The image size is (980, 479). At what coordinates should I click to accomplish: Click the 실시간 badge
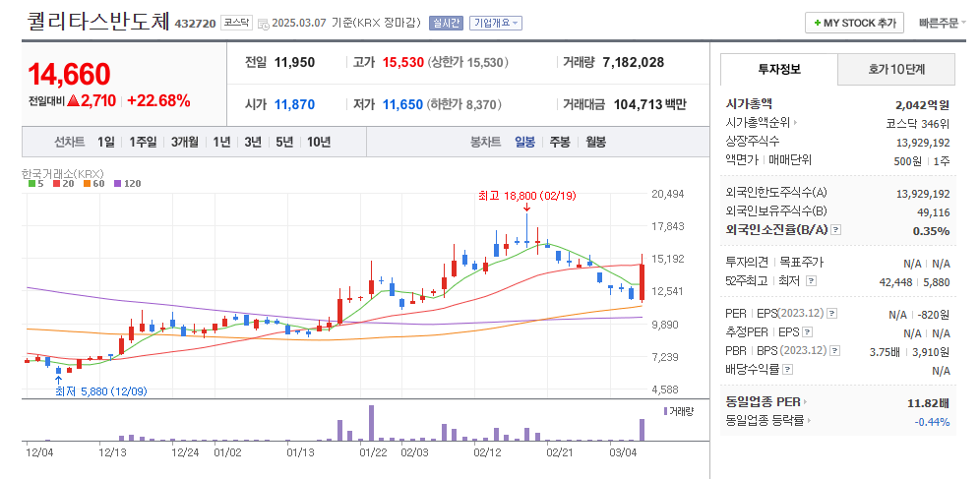point(447,23)
